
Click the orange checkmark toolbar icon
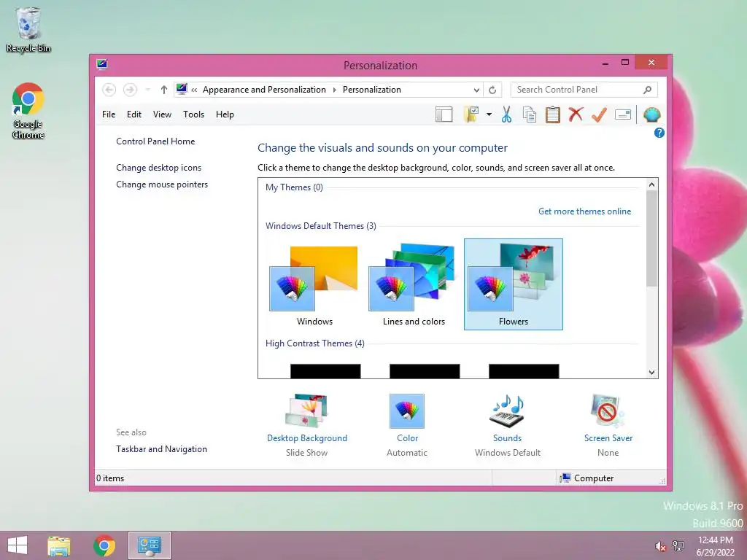tap(599, 114)
